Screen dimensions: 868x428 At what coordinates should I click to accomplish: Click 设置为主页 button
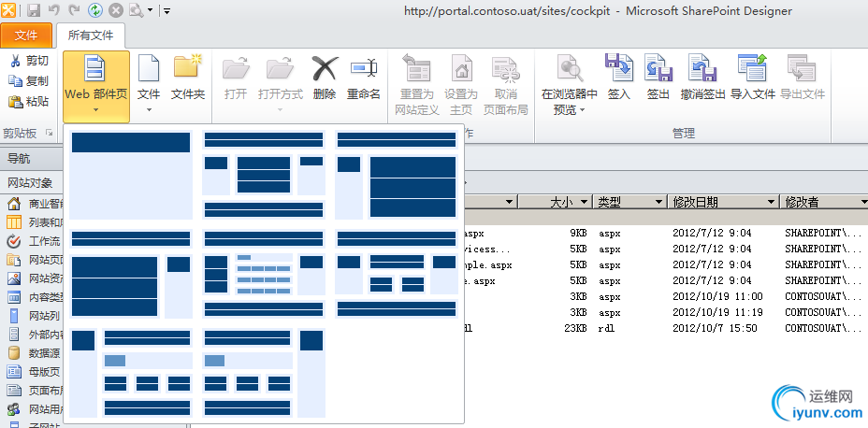[461, 85]
